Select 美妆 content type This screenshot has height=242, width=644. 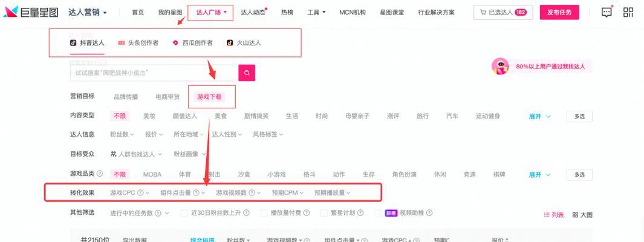click(149, 116)
